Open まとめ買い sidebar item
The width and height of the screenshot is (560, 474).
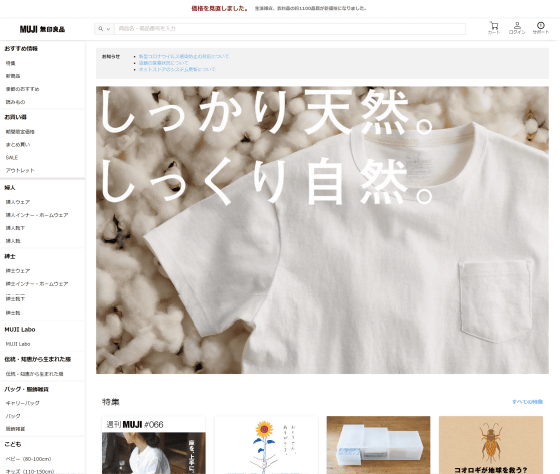point(18,145)
